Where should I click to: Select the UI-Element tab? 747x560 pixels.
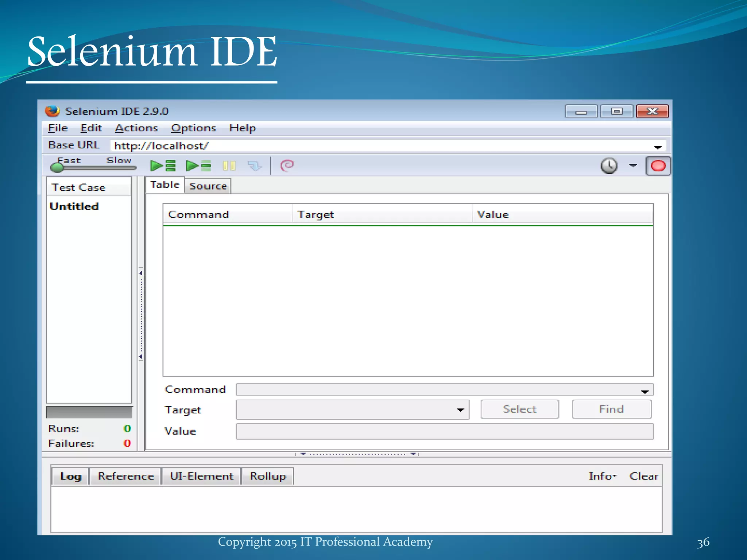202,476
